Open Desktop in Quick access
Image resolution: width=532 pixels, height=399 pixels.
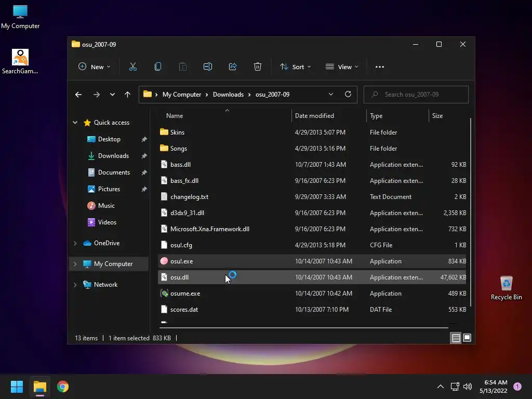point(109,139)
